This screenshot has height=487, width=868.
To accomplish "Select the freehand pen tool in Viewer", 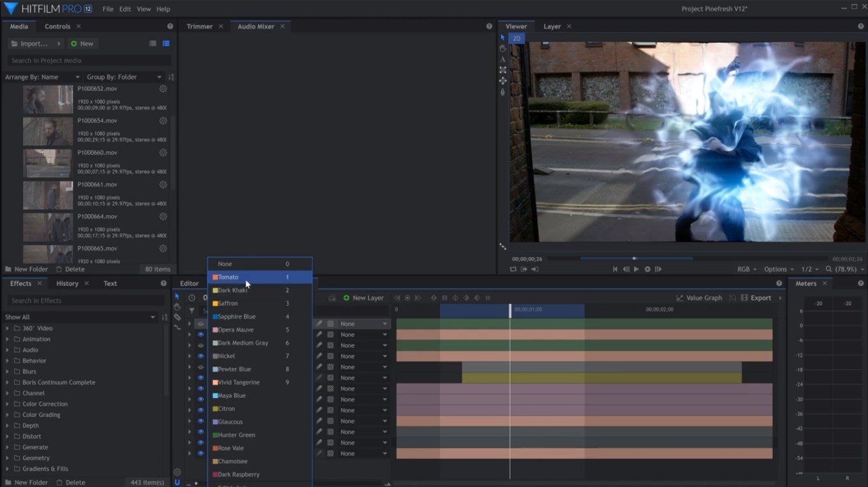I will click(502, 92).
